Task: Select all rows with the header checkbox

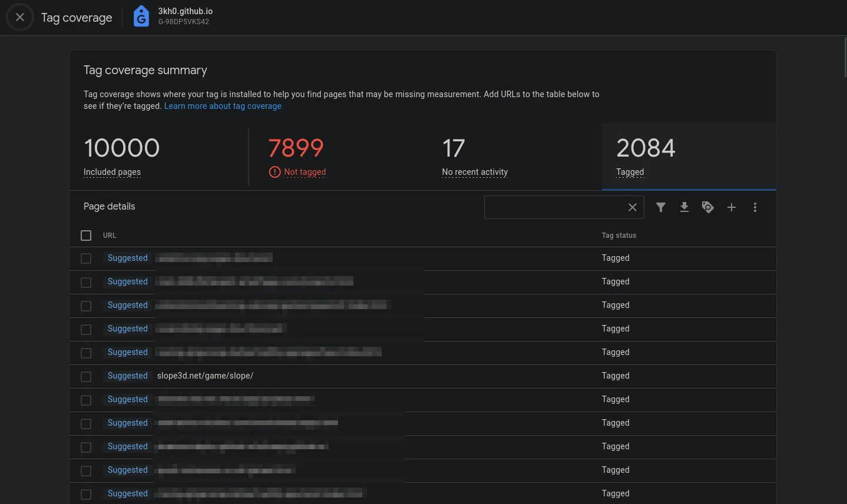Action: tap(86, 235)
